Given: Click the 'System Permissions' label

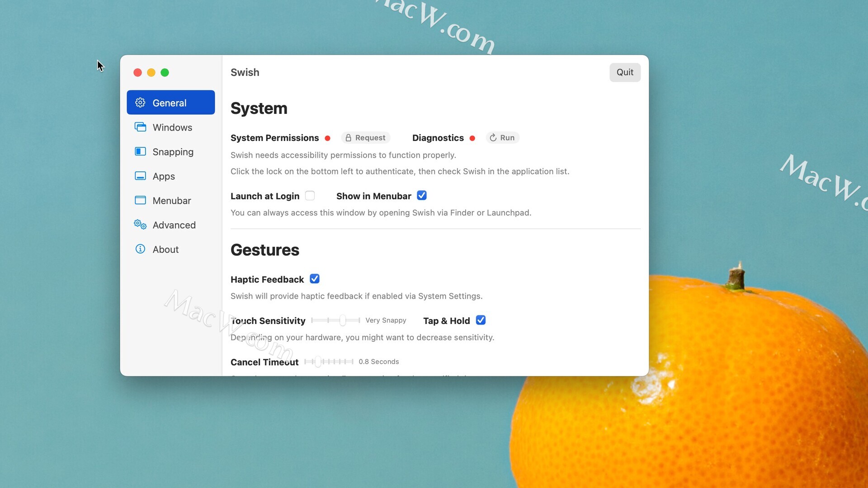Looking at the screenshot, I should pos(274,138).
